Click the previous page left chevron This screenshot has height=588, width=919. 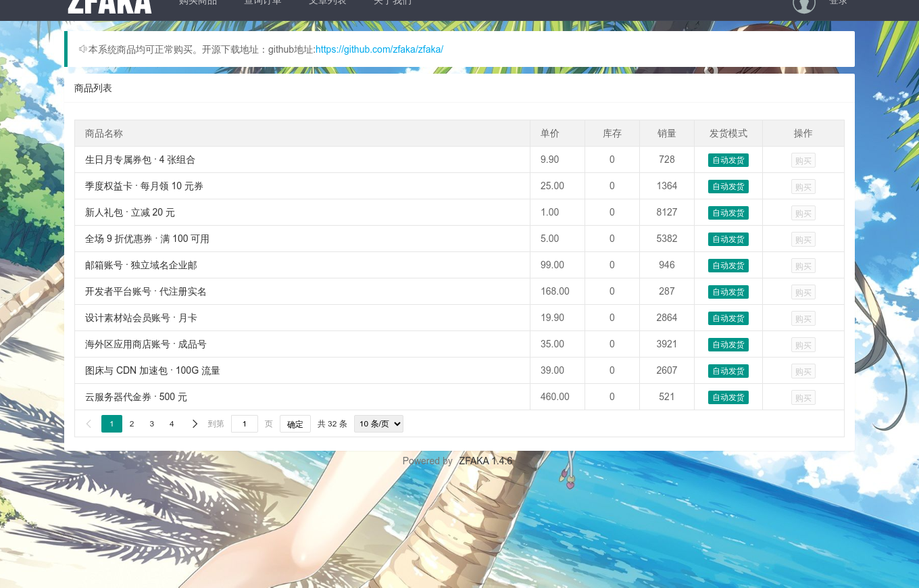click(x=89, y=424)
